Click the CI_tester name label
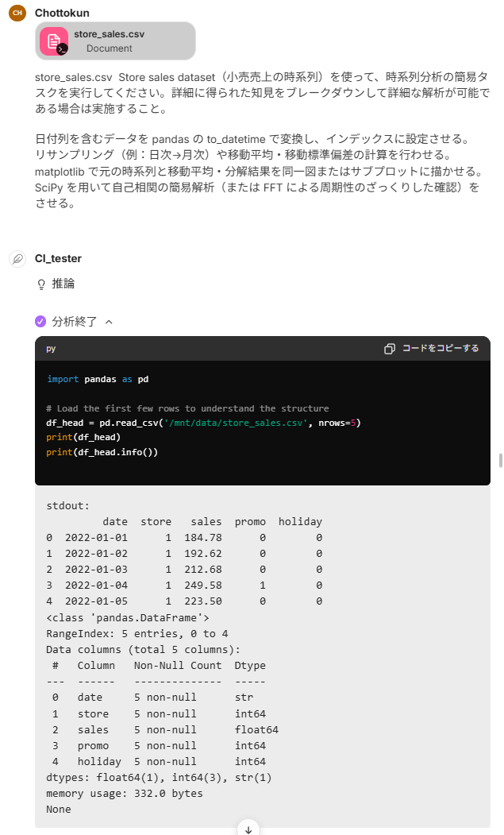The image size is (504, 835). coord(58,258)
